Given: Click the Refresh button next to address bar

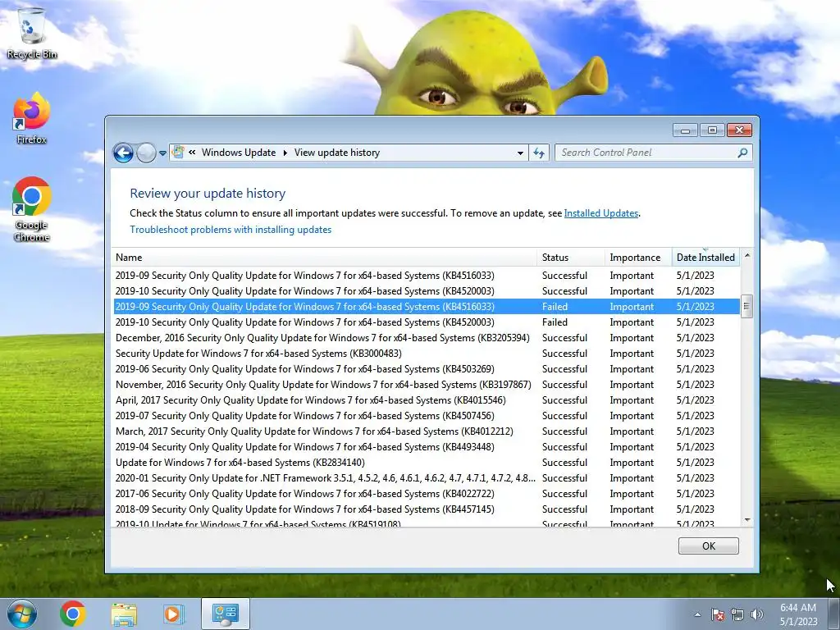Looking at the screenshot, I should pyautogui.click(x=539, y=153).
